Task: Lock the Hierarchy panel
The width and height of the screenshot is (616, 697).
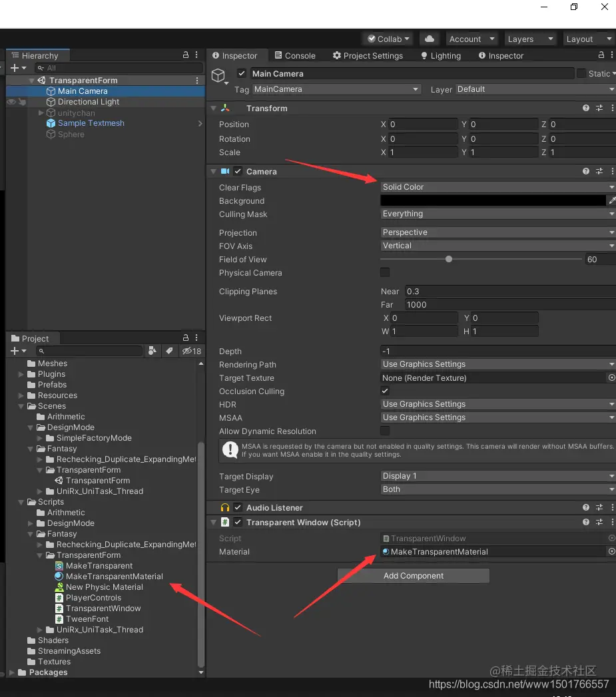Action: point(186,55)
